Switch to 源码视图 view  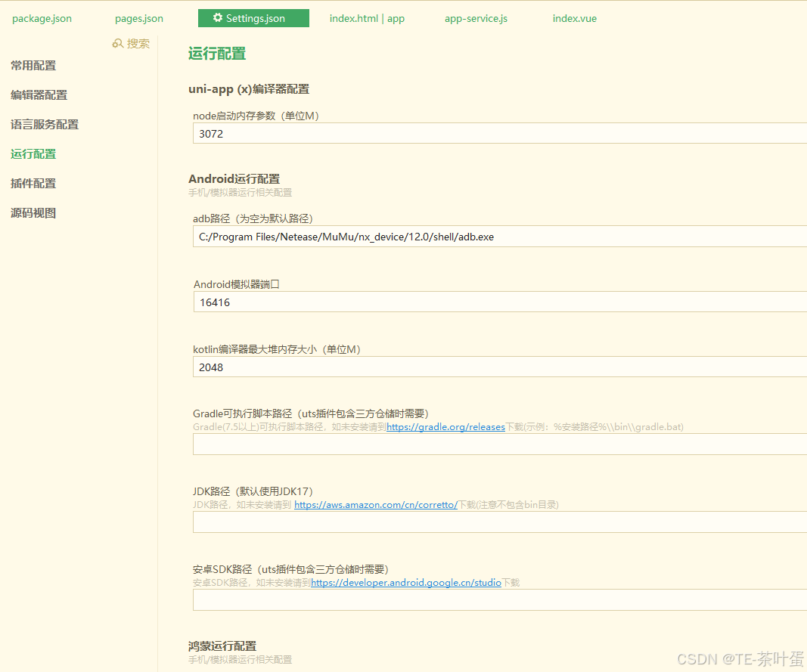point(33,212)
